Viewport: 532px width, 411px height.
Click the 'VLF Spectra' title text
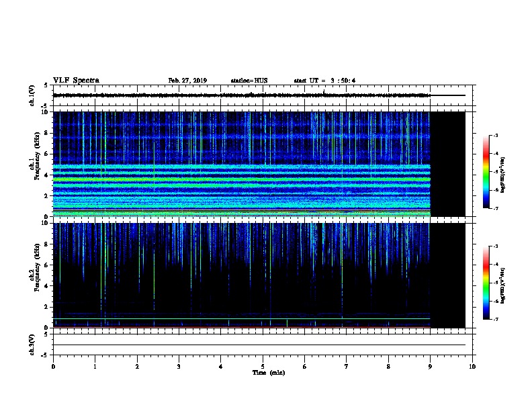76,81
